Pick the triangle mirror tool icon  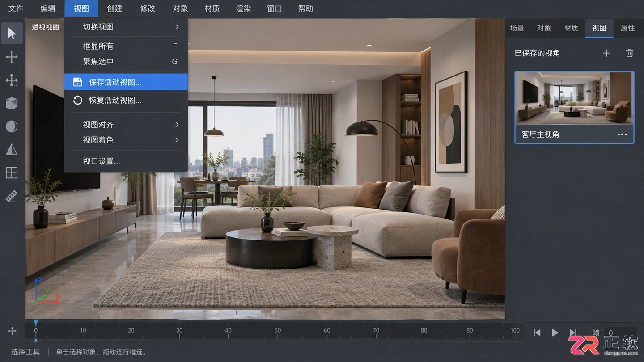(12, 149)
